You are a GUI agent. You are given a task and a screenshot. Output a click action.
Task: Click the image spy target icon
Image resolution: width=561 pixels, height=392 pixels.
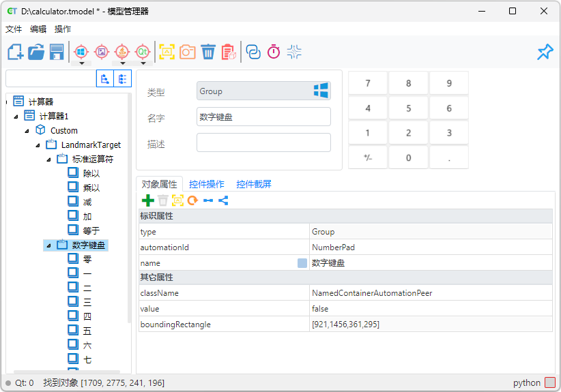coord(102,52)
